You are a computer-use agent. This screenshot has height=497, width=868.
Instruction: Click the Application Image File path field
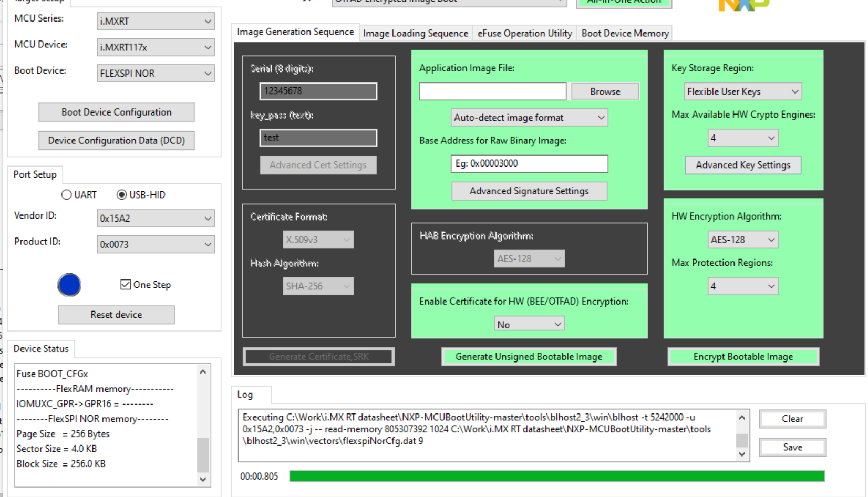[x=493, y=91]
